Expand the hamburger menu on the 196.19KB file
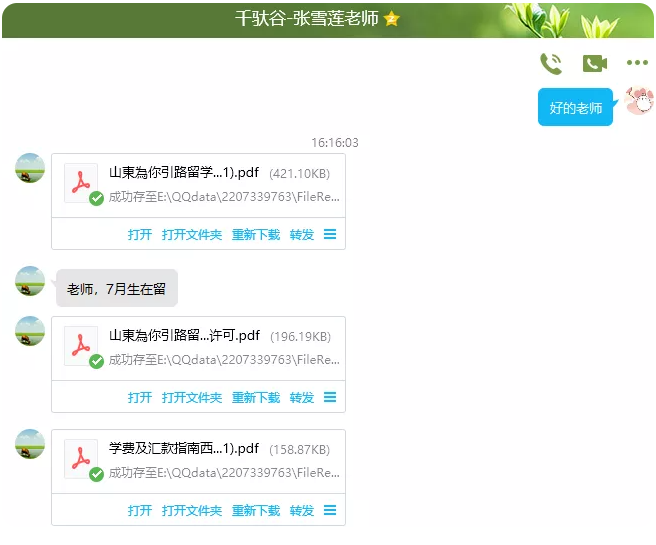The width and height of the screenshot is (656, 545). point(330,397)
